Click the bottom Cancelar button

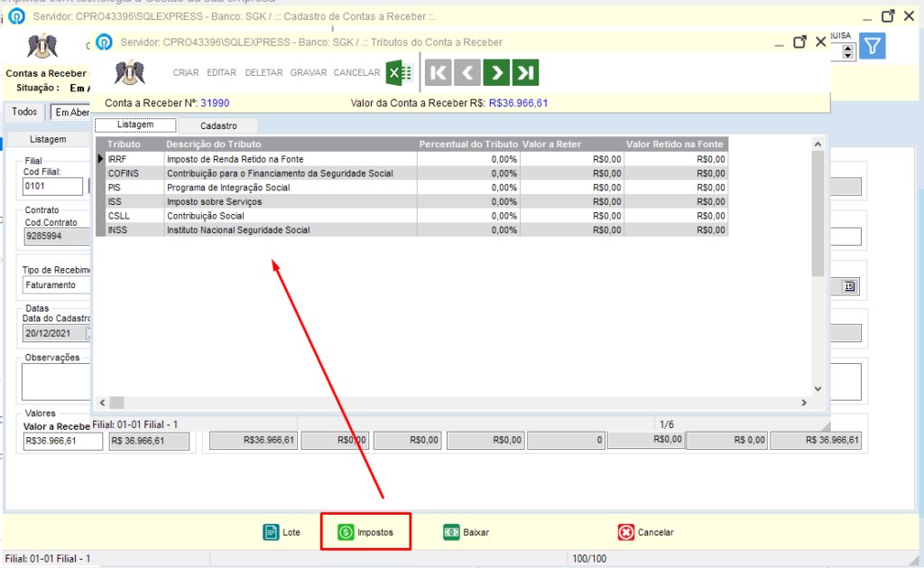(x=646, y=532)
